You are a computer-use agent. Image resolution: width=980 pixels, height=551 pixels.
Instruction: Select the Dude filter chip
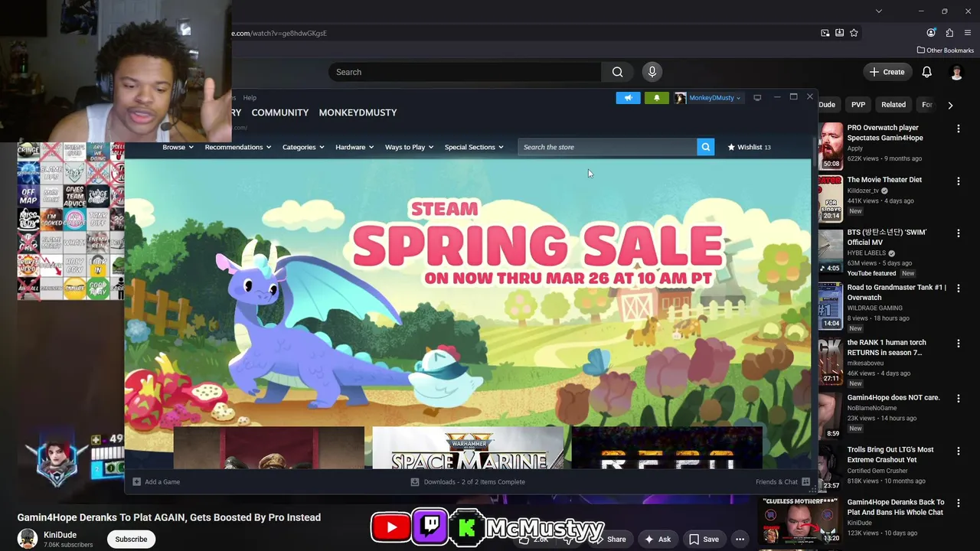point(827,105)
